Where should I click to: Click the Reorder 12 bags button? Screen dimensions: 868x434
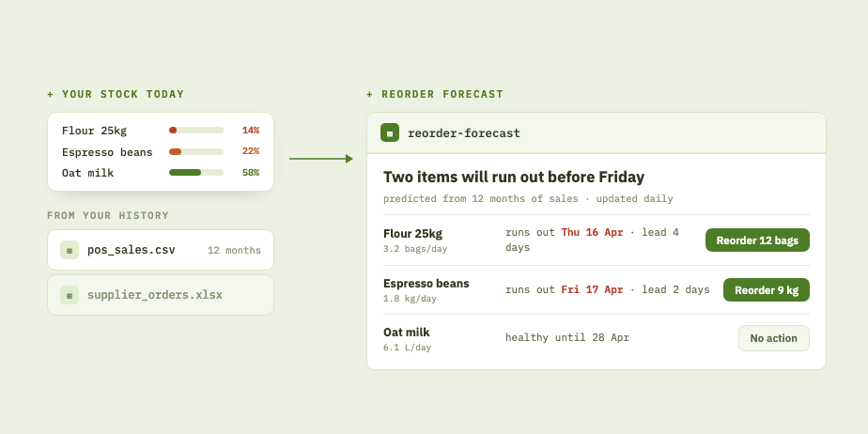coord(757,240)
